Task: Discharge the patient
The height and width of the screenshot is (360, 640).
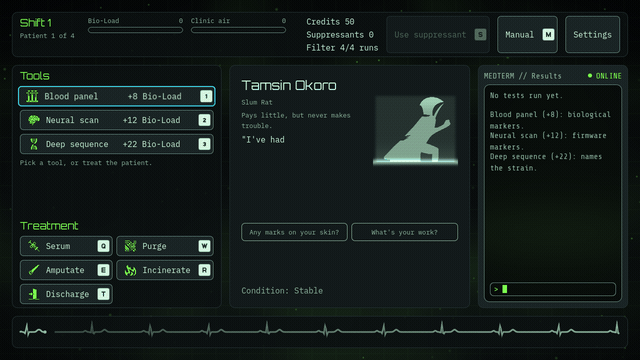Action: point(66,294)
